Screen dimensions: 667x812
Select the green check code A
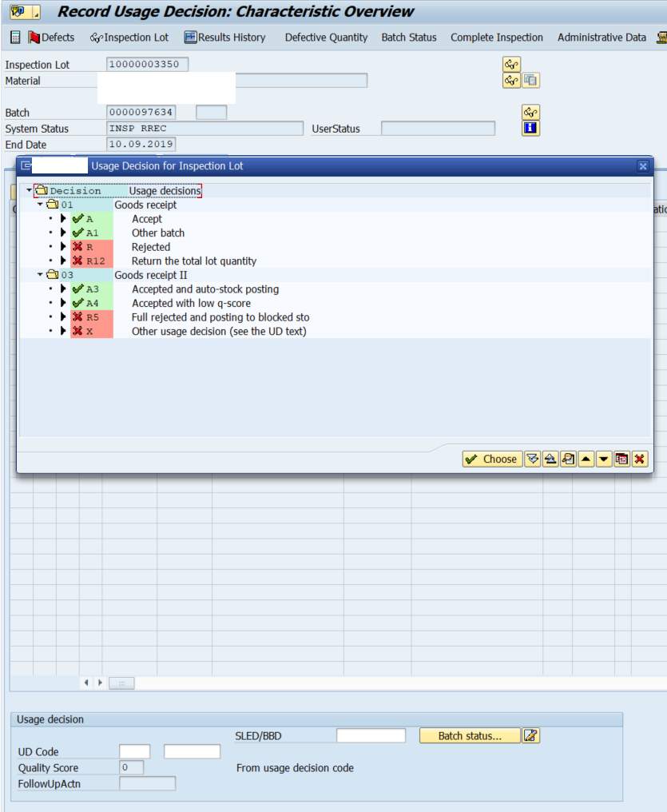point(92,218)
